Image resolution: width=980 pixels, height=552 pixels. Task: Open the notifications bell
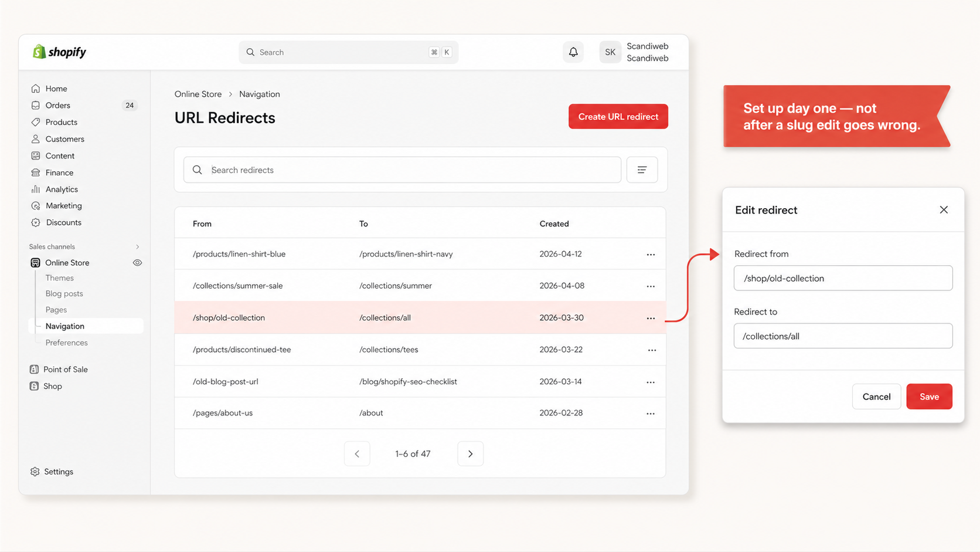[573, 52]
